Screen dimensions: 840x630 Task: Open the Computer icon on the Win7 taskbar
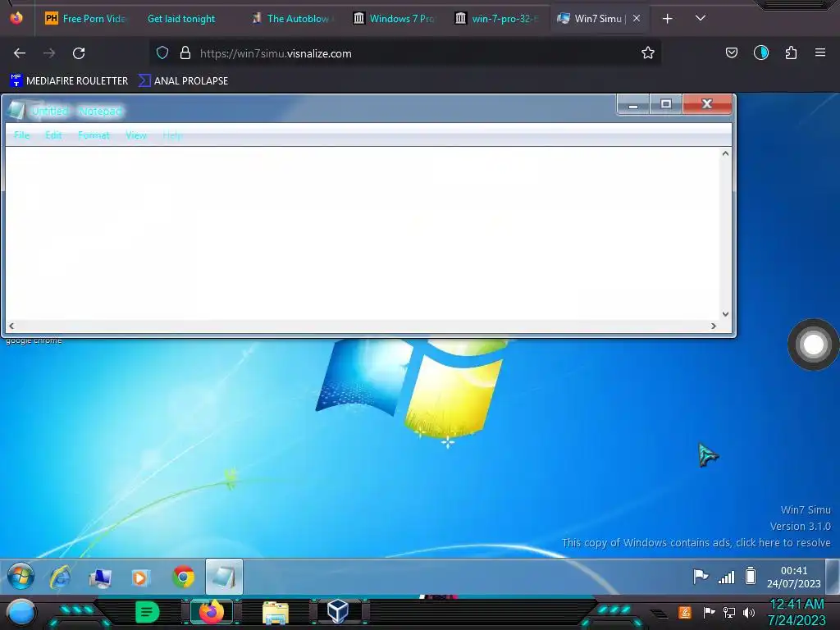pyautogui.click(x=100, y=578)
